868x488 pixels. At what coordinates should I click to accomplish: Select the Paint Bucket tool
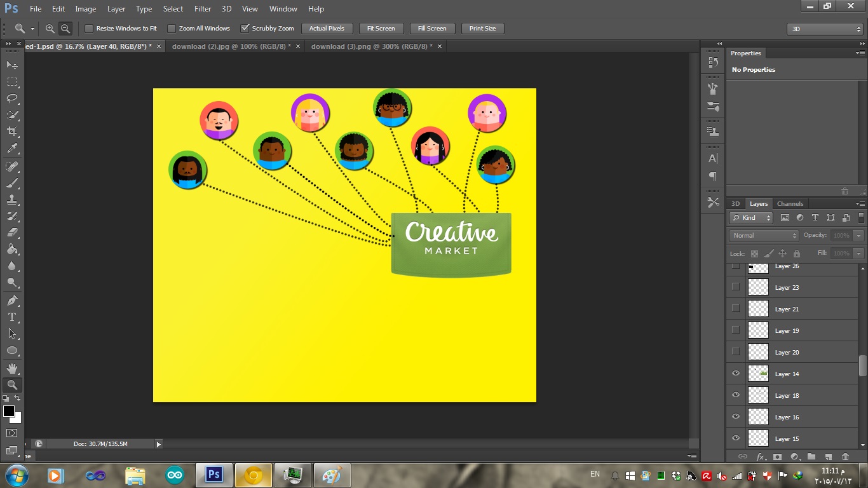[x=12, y=249]
